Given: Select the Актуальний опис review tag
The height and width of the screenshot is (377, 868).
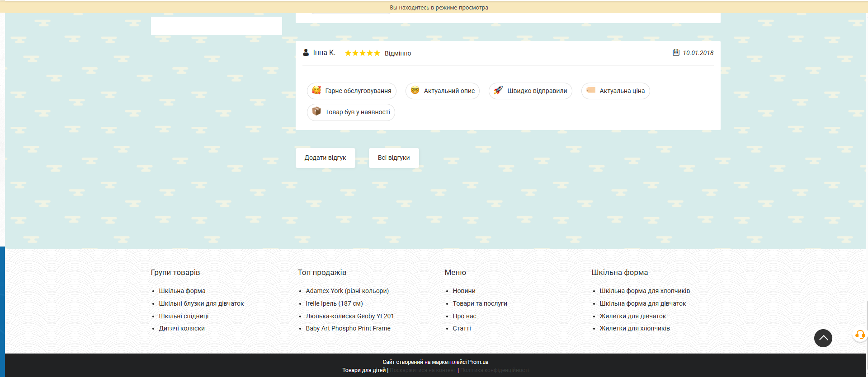Looking at the screenshot, I should pyautogui.click(x=443, y=91).
